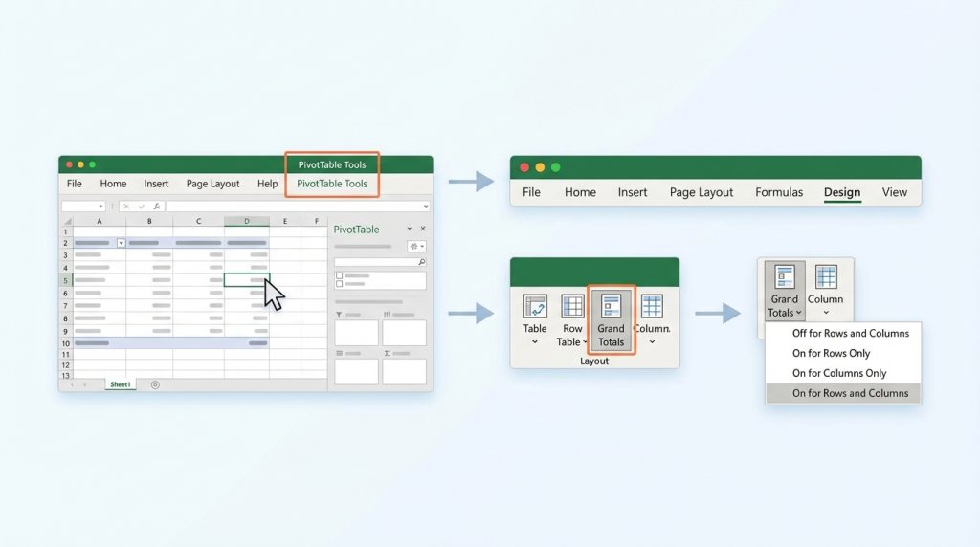
Task: Open the filter dropdown in cell A2
Action: point(122,243)
